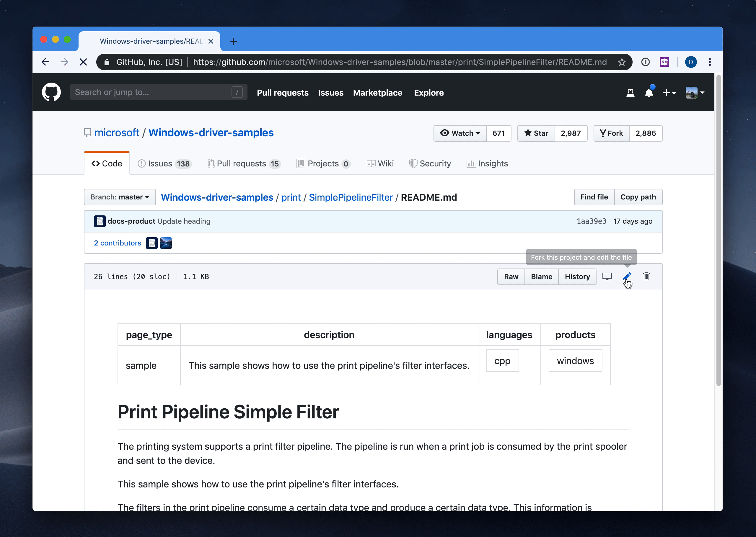756x537 pixels.
Task: Star the repository
Action: (536, 133)
